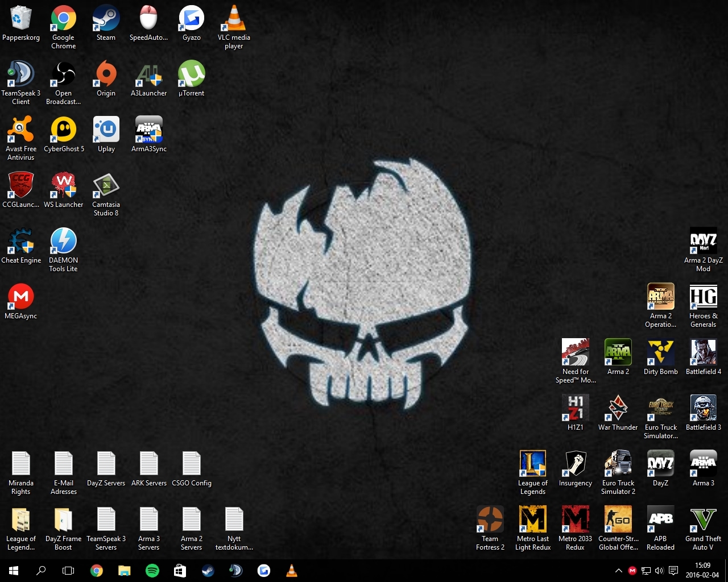Select the Need for Speed Mo... shortcut
728x582 pixels.
(x=576, y=361)
